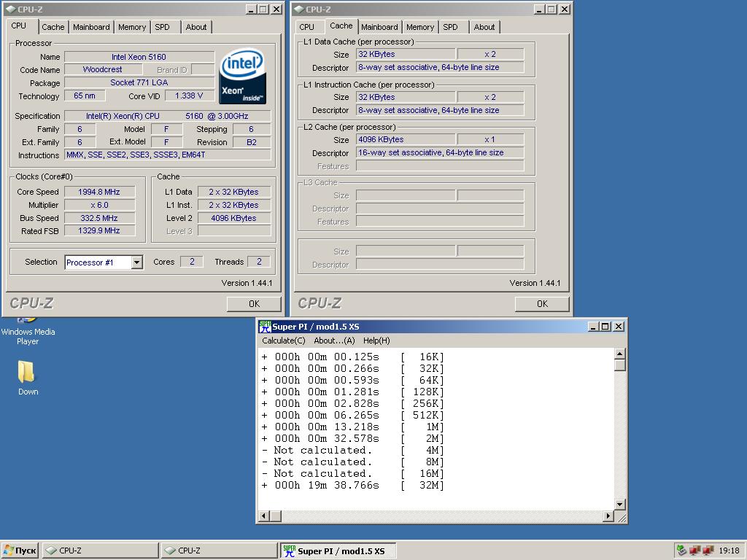Screen dimensions: 747x560
Task: Click the 4096 KBytes L2 cache size field
Action: (x=406, y=139)
